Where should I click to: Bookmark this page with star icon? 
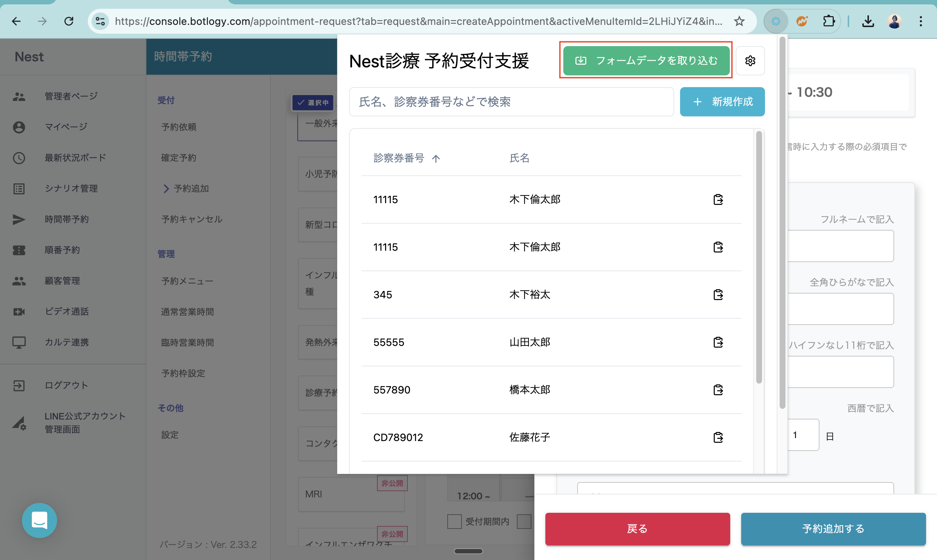(739, 21)
